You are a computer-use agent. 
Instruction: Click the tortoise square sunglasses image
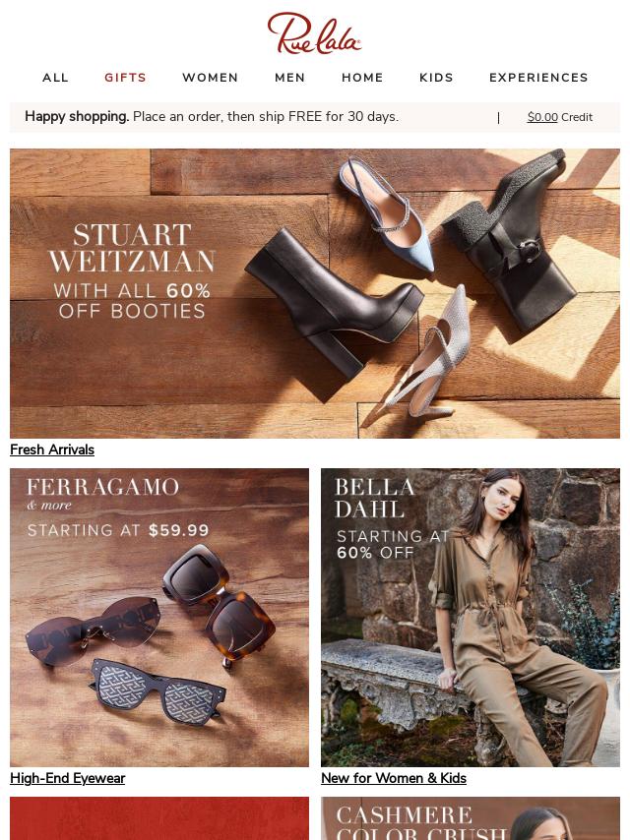[220, 604]
